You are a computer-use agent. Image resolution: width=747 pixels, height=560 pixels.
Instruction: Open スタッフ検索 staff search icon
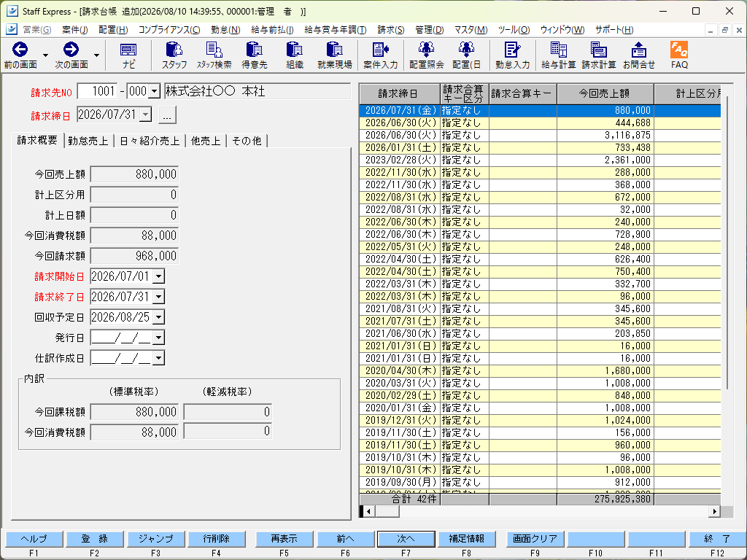214,55
